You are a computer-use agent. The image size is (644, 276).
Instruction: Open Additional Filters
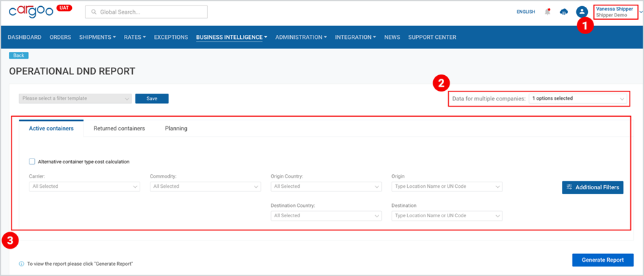[593, 187]
